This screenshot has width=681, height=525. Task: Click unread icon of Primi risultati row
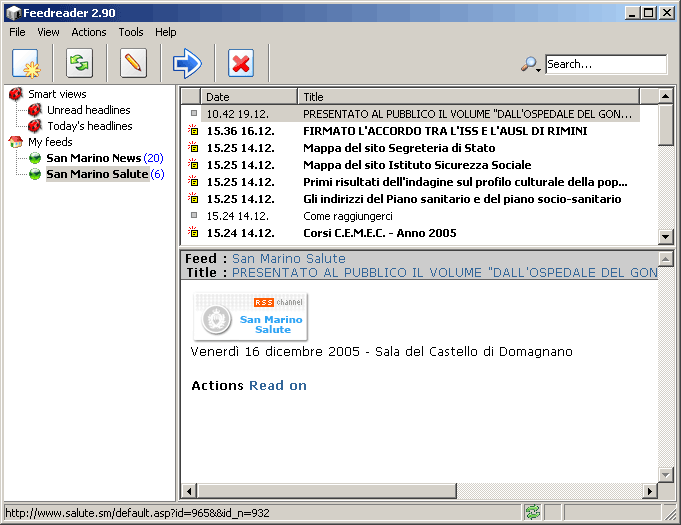(x=193, y=181)
